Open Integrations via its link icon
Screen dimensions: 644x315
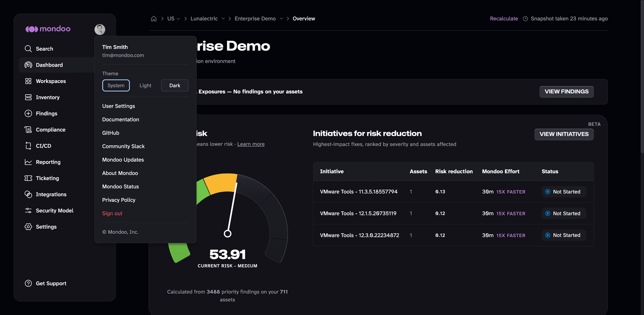coord(28,194)
